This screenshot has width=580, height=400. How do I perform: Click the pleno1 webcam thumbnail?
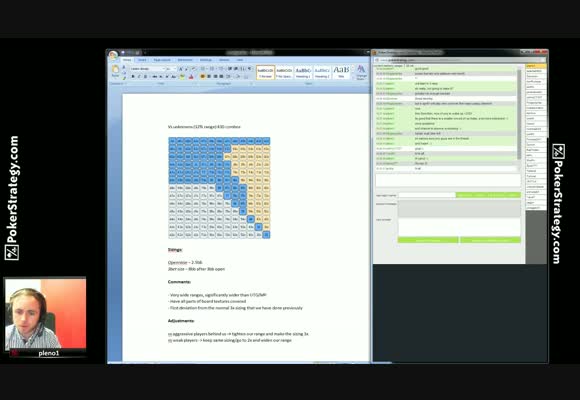pos(45,314)
